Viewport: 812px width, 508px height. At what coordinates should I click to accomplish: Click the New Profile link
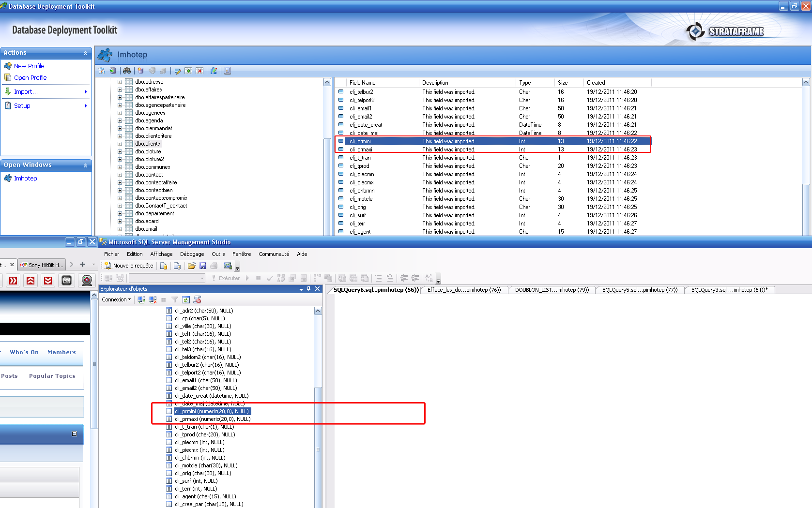29,66
